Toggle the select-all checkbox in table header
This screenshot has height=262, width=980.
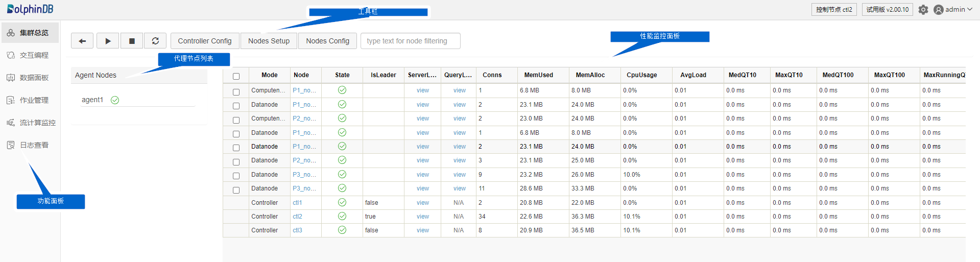tap(236, 76)
